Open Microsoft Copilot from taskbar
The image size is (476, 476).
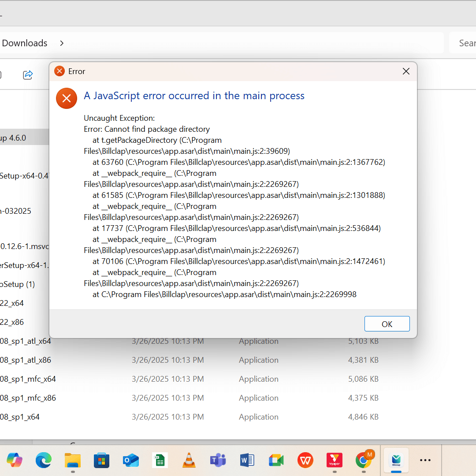pos(14,460)
